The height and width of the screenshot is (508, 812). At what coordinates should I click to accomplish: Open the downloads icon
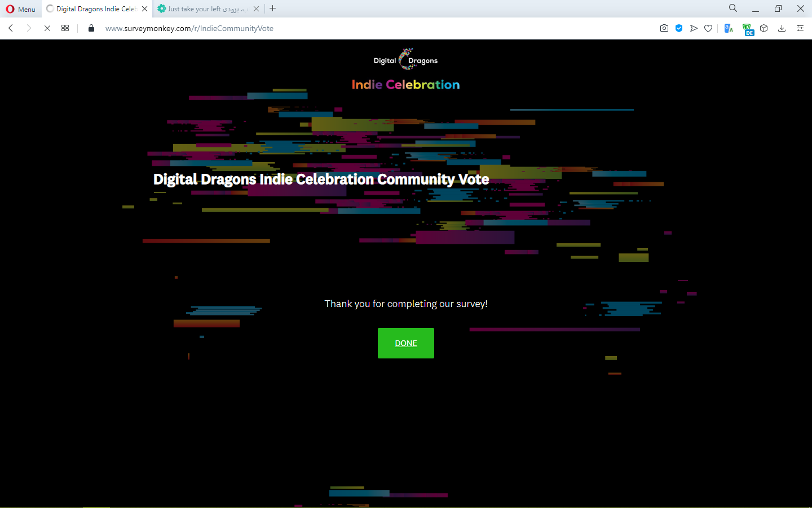(782, 28)
